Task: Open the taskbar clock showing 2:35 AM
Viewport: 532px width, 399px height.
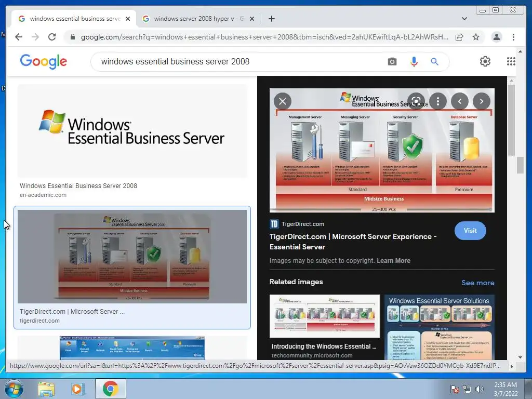Action: (x=506, y=389)
